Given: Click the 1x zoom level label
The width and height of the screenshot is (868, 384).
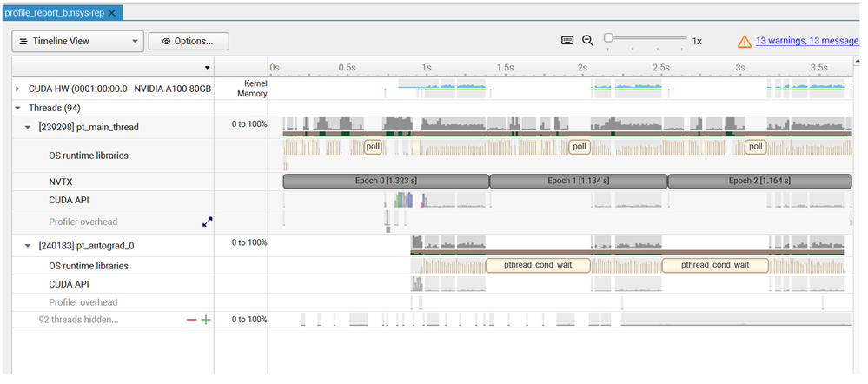Looking at the screenshot, I should tap(697, 41).
